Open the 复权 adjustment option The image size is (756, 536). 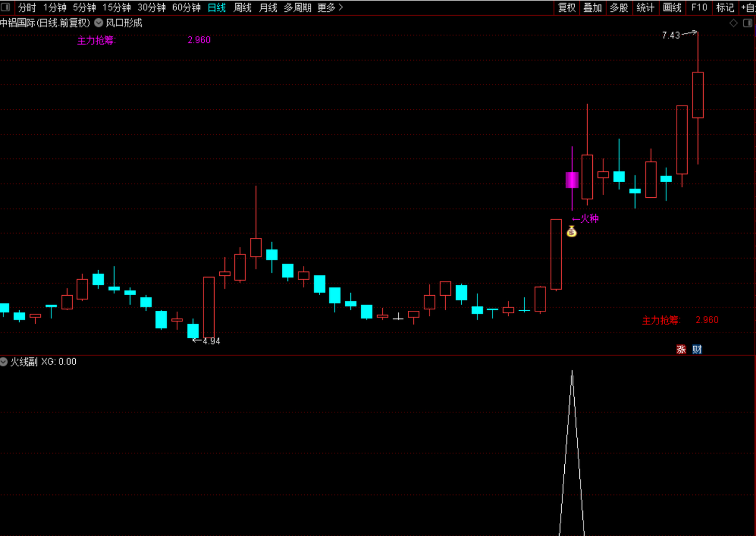click(567, 8)
